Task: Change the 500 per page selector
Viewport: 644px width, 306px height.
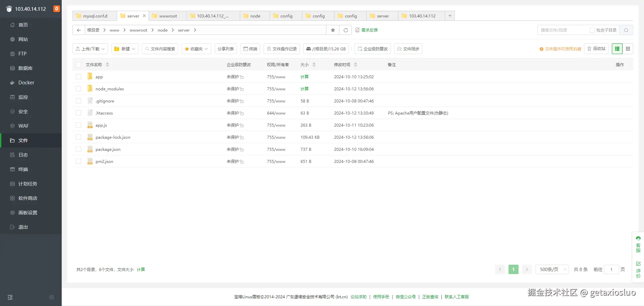Action: [552, 269]
